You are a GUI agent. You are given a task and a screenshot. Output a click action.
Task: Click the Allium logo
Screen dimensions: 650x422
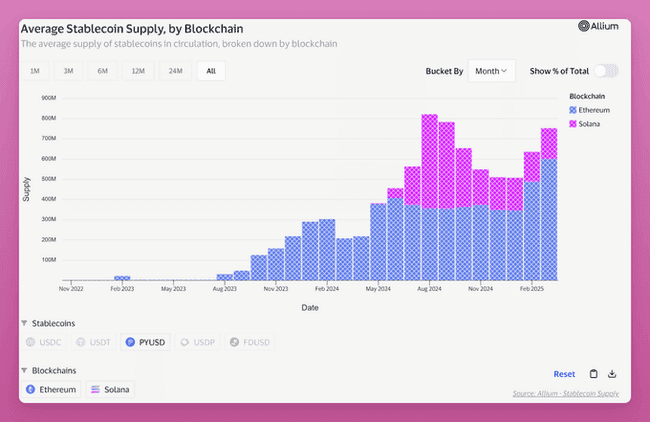tap(598, 27)
